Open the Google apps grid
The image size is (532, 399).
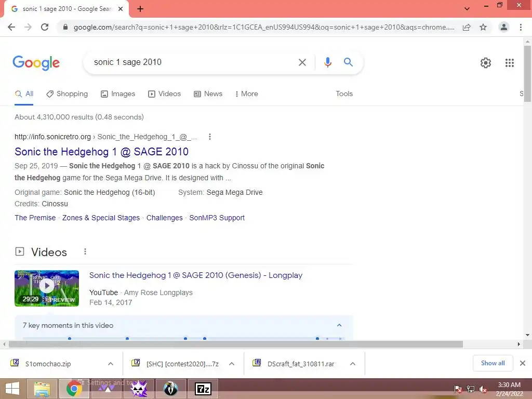coord(509,63)
